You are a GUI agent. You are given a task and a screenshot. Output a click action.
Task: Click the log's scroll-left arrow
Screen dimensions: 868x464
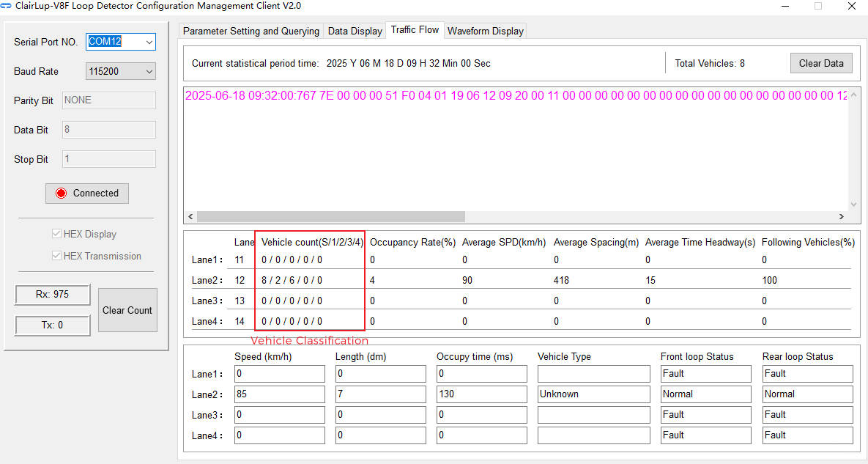(191, 216)
